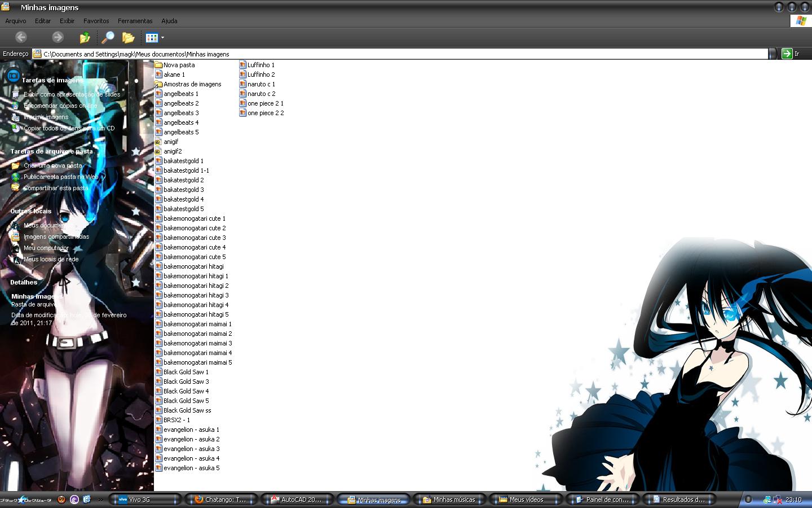Open the Editar menu

(43, 21)
